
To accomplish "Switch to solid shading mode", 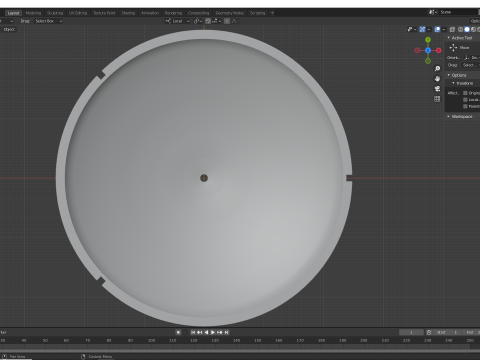I will click(467, 29).
